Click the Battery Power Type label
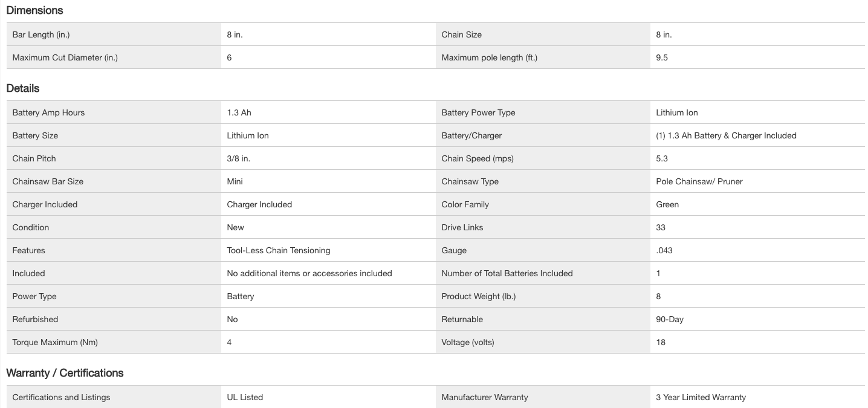This screenshot has width=868, height=408. pyautogui.click(x=478, y=112)
